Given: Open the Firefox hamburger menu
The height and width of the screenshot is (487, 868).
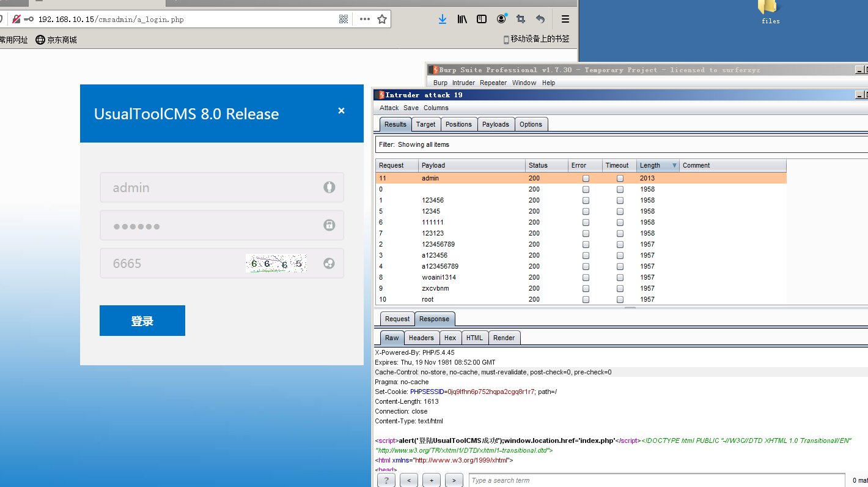Looking at the screenshot, I should (x=565, y=19).
